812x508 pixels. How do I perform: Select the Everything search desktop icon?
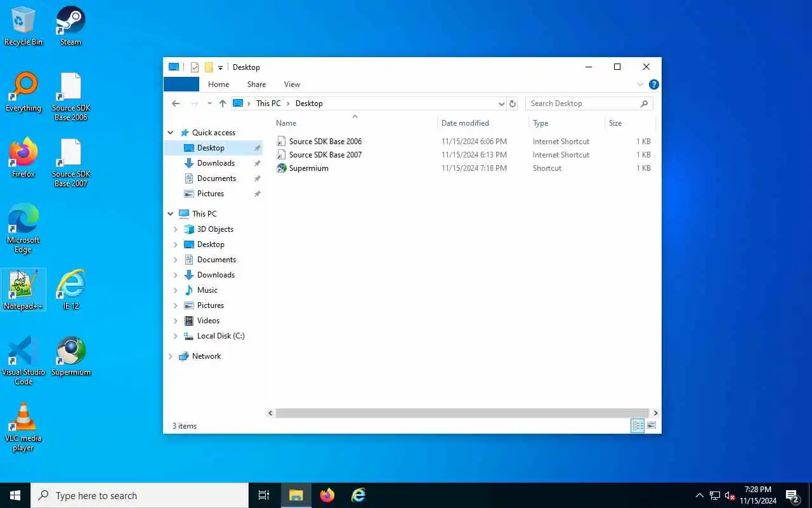(x=23, y=92)
